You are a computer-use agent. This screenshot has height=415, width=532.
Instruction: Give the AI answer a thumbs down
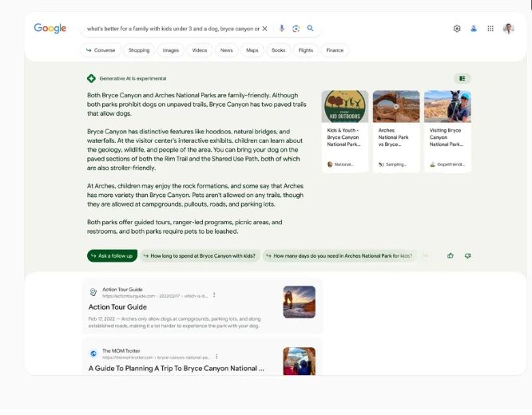click(467, 255)
